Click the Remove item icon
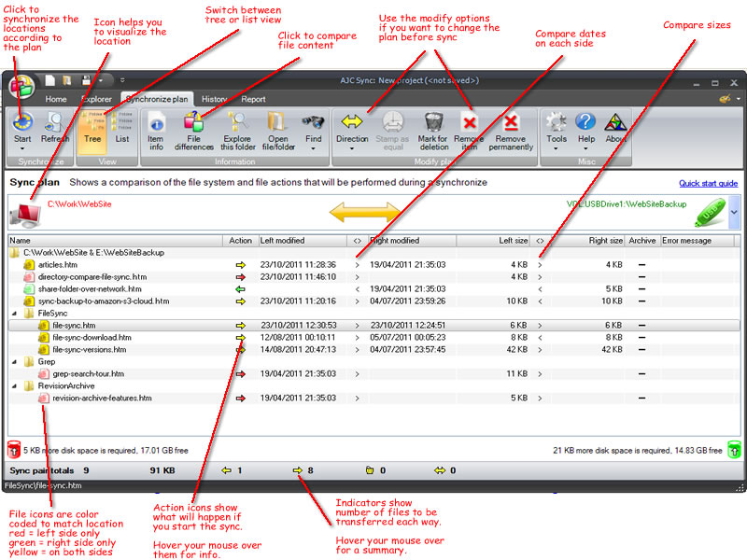 470,122
